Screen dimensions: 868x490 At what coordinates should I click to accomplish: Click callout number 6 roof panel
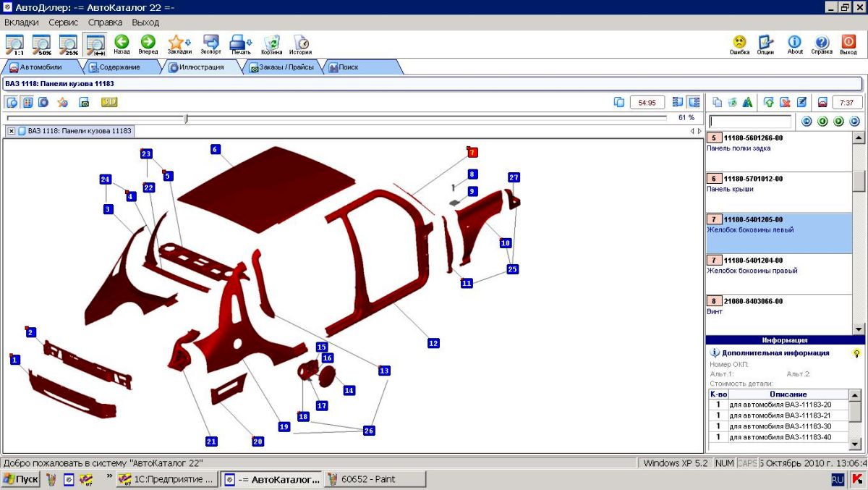point(215,149)
